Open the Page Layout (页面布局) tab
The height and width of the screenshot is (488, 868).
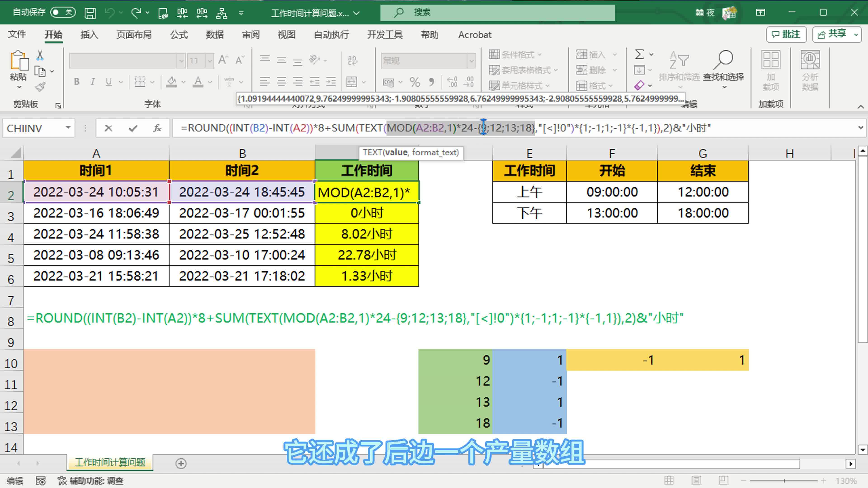pos(134,34)
